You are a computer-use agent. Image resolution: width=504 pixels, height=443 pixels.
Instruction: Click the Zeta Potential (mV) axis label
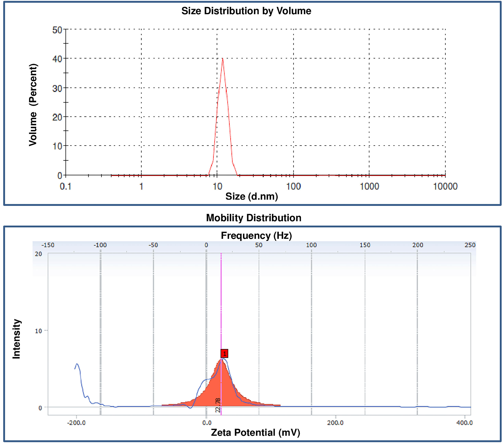(256, 432)
